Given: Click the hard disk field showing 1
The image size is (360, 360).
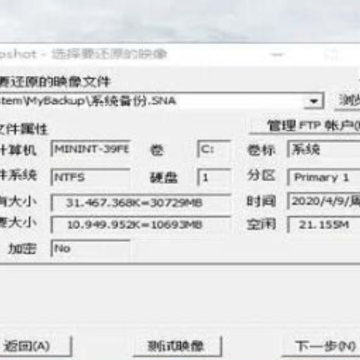Looking at the screenshot, I should coord(214,177).
